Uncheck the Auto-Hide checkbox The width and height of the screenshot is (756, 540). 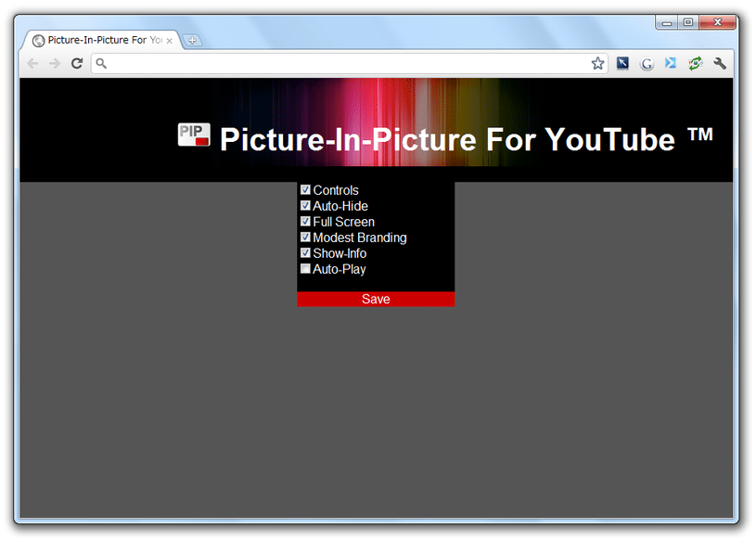(305, 205)
